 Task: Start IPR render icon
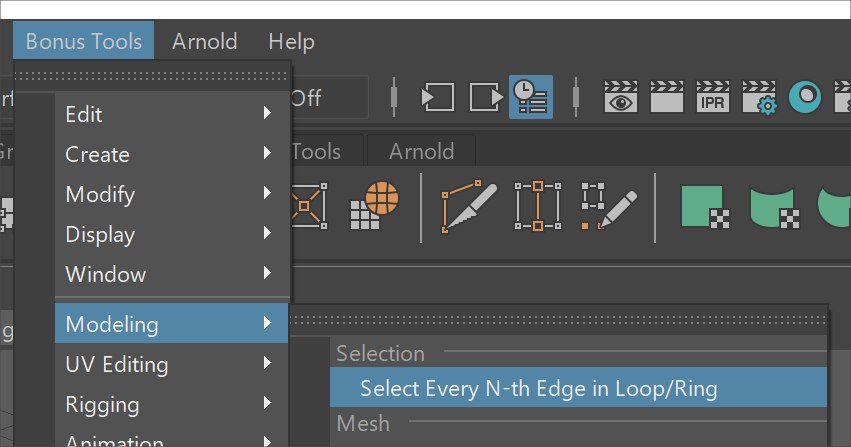713,97
